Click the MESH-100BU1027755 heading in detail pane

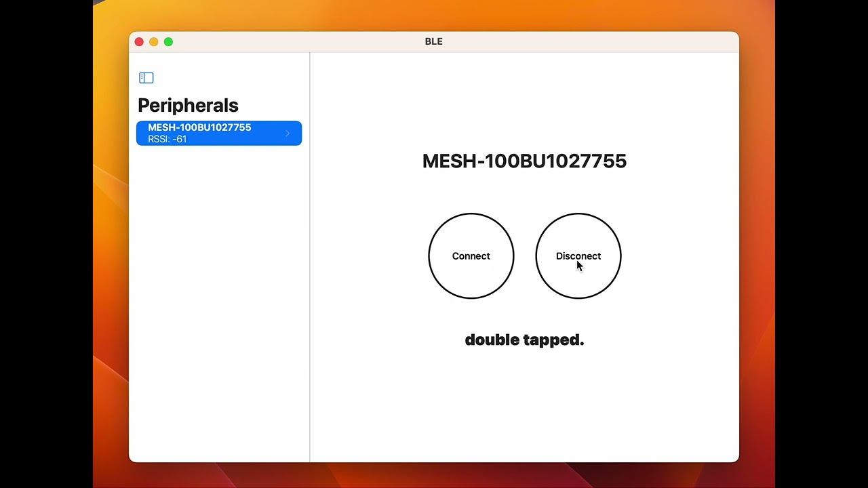pos(524,161)
